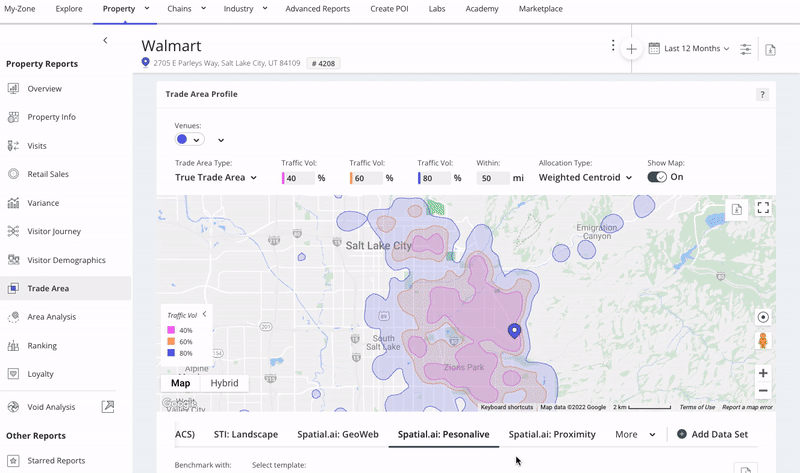Switch to STI: Landscape tab

(246, 434)
